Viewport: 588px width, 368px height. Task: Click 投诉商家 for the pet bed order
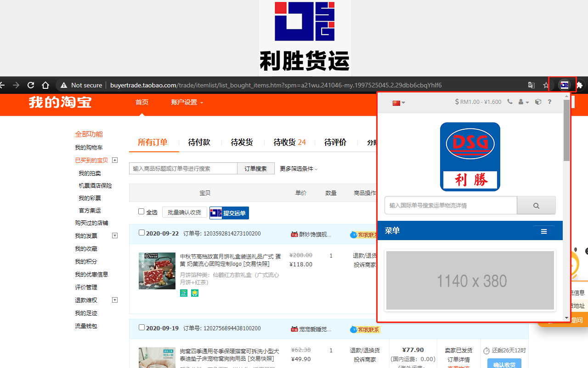pos(365,359)
